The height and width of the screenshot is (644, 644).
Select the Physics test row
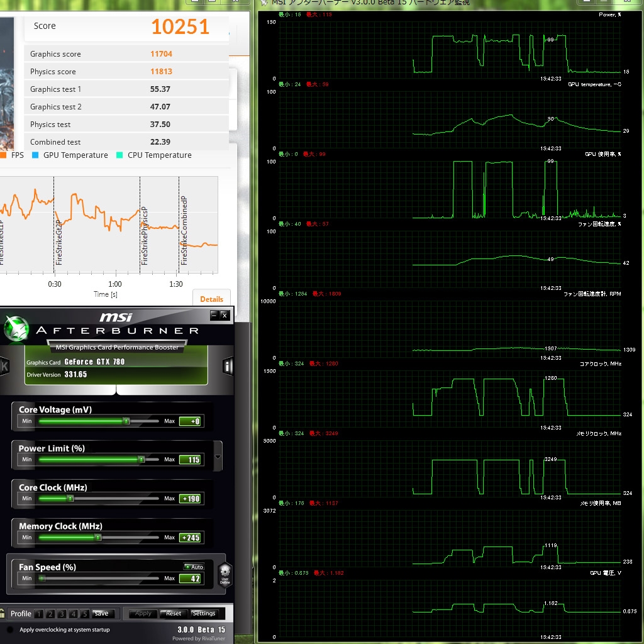coord(126,125)
